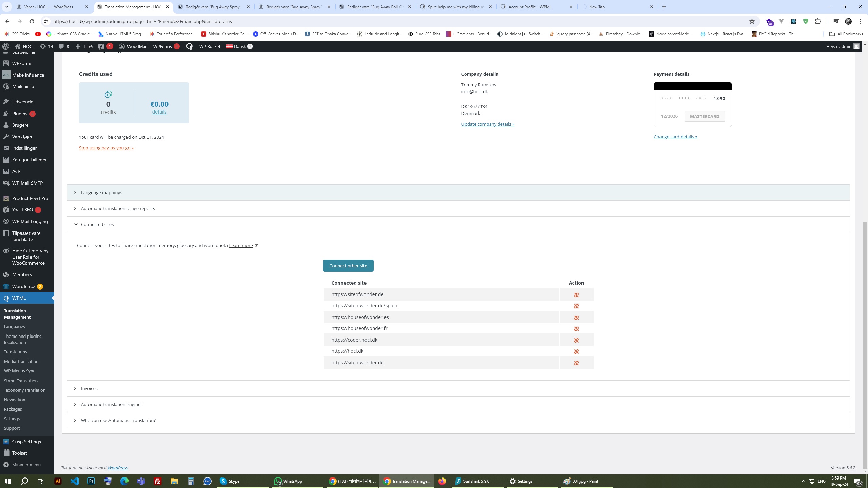Open CSS-Tricks bookmark
The width and height of the screenshot is (868, 488).
[17, 34]
